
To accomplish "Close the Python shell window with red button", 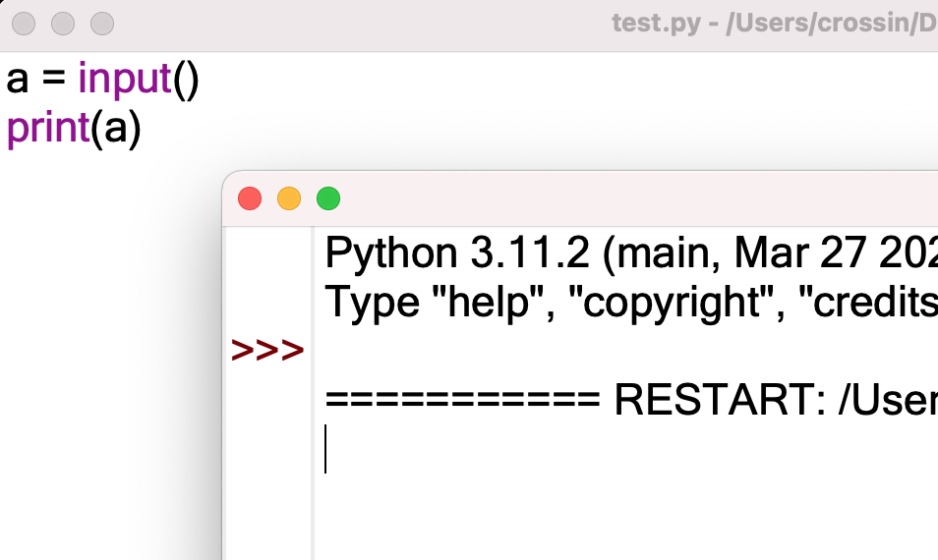I will (x=250, y=198).
